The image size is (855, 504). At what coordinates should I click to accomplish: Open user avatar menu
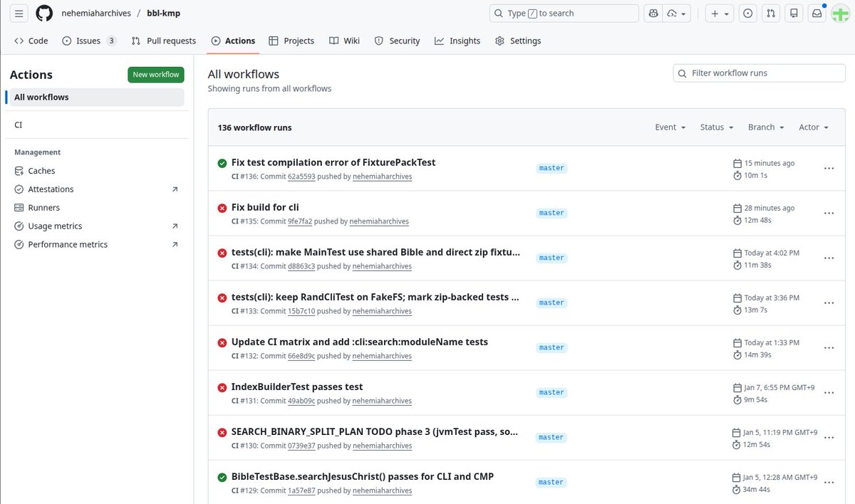[840, 14]
